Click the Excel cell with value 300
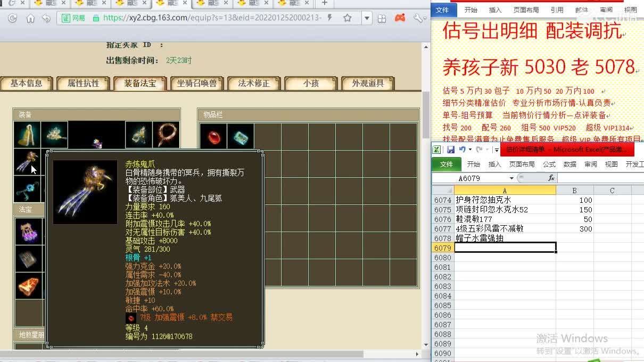 pos(575,229)
